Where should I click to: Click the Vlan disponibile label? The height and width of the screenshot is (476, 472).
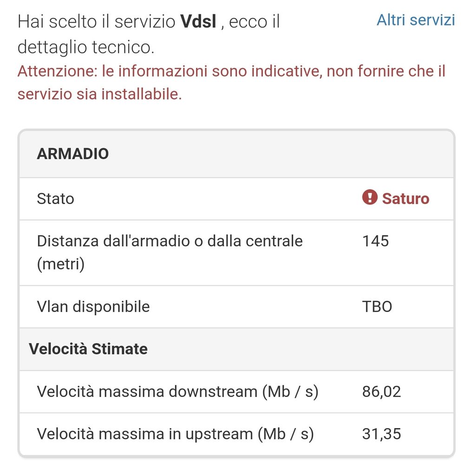93,307
